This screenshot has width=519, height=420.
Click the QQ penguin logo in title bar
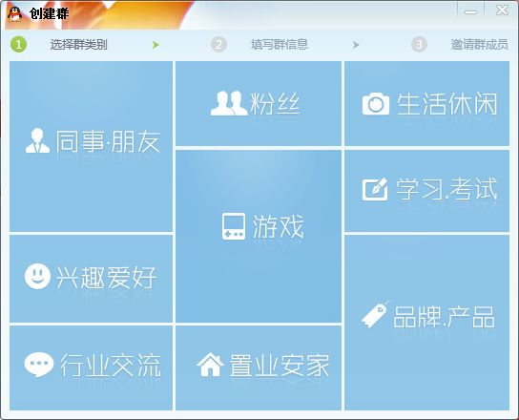(x=15, y=13)
